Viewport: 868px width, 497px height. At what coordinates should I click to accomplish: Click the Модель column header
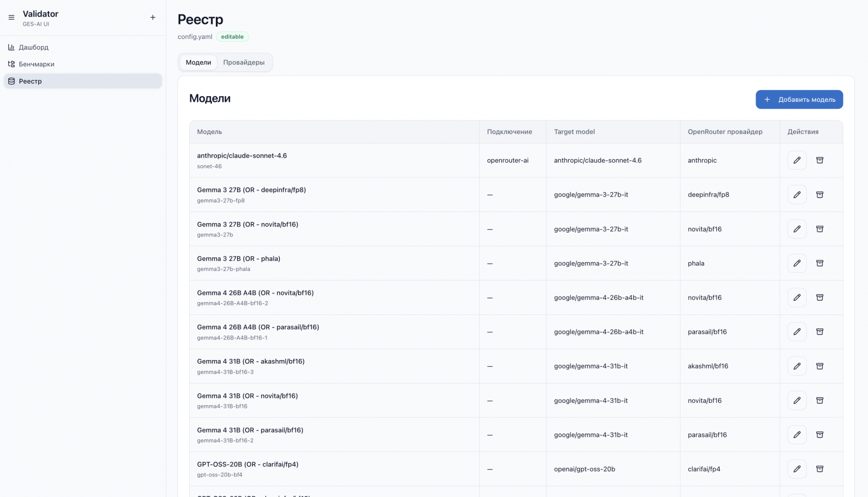point(210,132)
